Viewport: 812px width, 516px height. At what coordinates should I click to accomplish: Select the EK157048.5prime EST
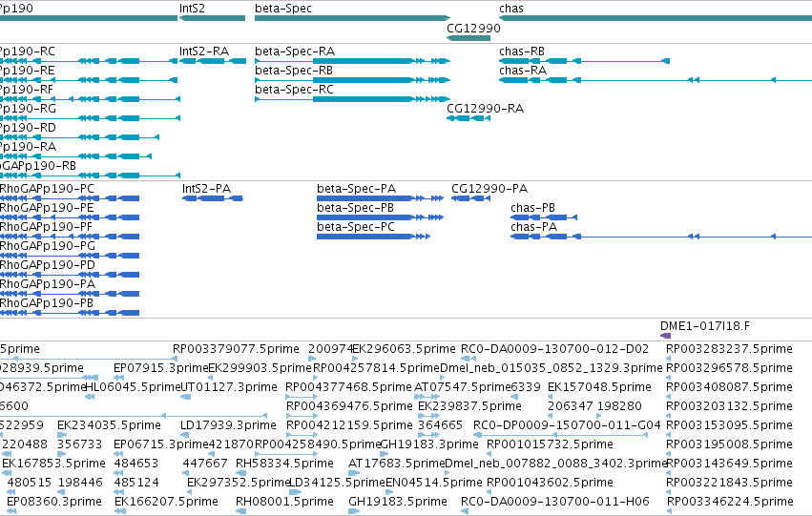(x=551, y=397)
